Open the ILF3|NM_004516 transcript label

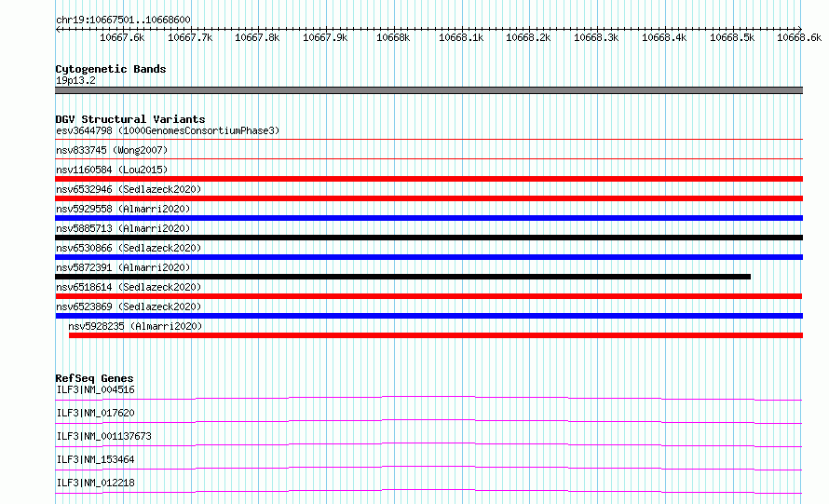click(x=96, y=389)
